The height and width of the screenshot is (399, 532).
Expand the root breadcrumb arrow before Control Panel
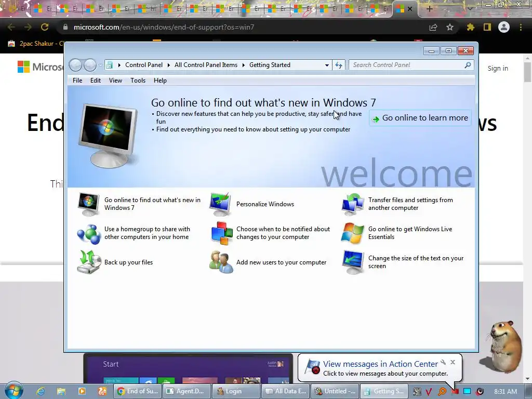click(119, 65)
